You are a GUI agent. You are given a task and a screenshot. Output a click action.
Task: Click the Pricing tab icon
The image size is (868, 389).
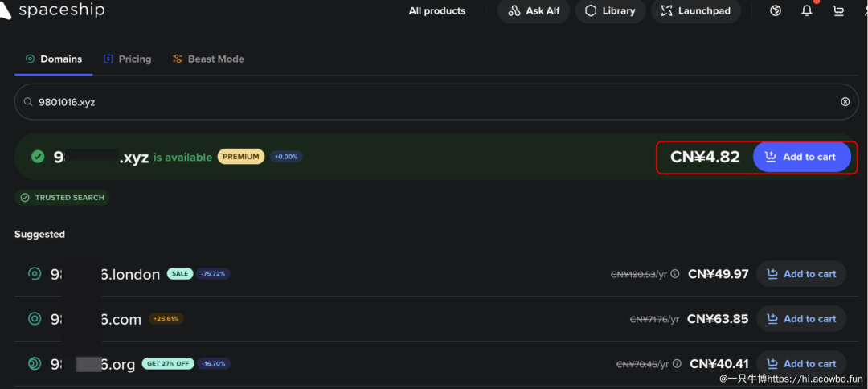(x=108, y=59)
